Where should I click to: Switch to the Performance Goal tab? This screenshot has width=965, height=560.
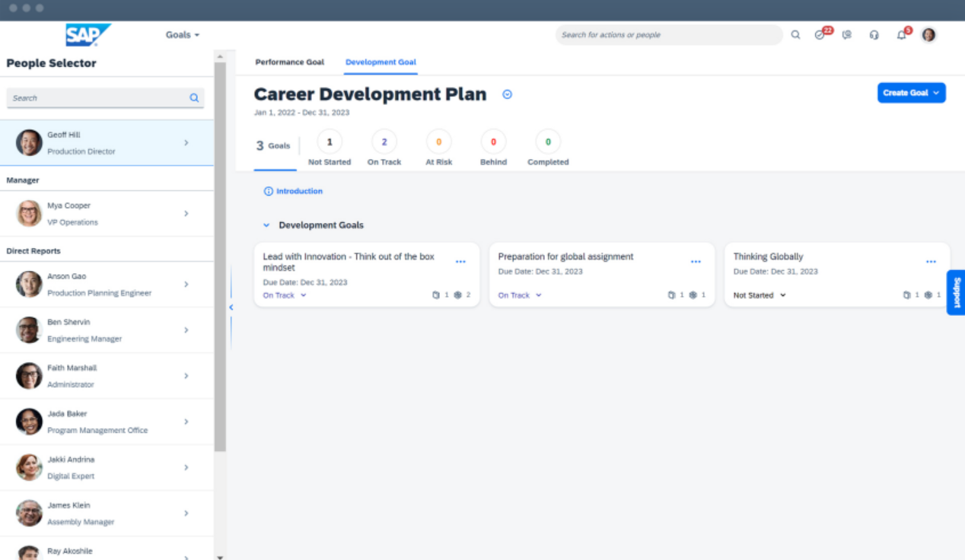coord(290,62)
